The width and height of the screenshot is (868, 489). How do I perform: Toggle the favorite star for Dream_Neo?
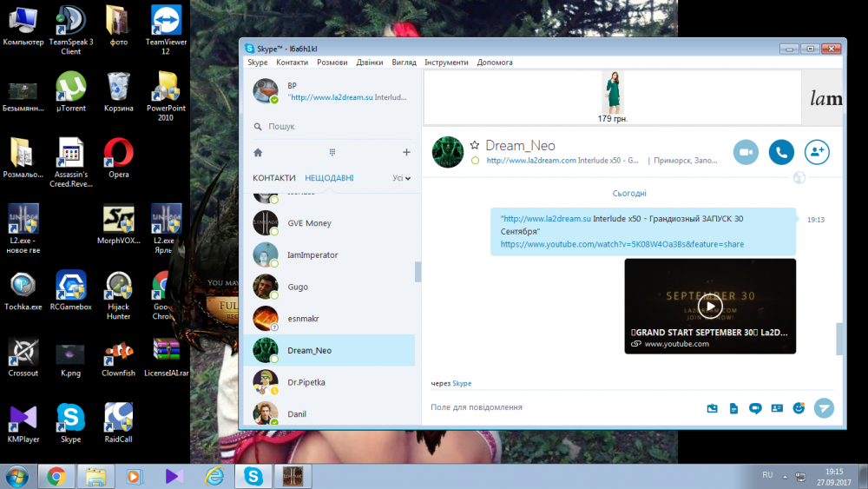475,146
